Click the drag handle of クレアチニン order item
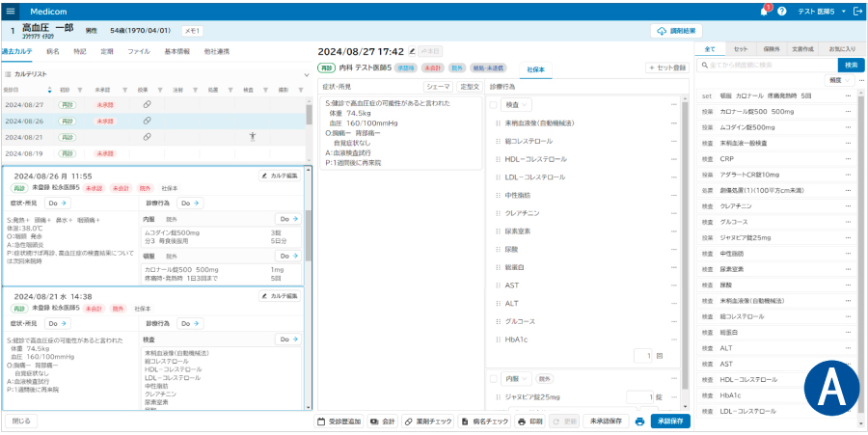Image resolution: width=868 pixels, height=435 pixels. [x=498, y=213]
